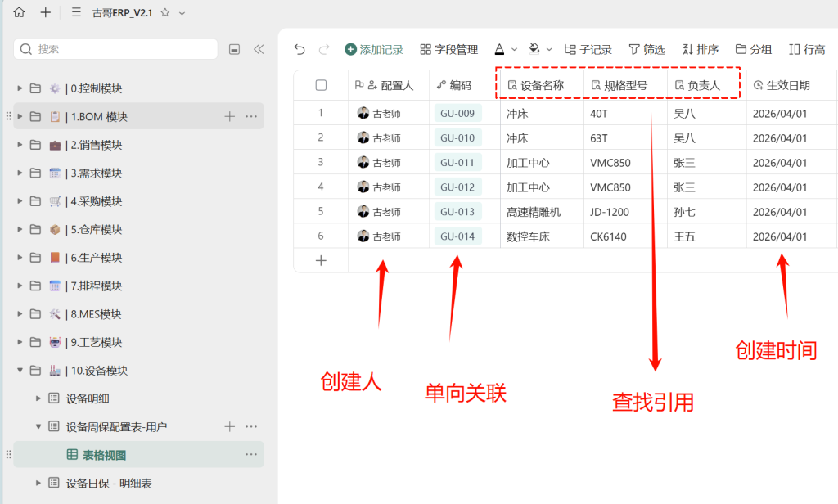Select the 生效日期 column header

[791, 85]
